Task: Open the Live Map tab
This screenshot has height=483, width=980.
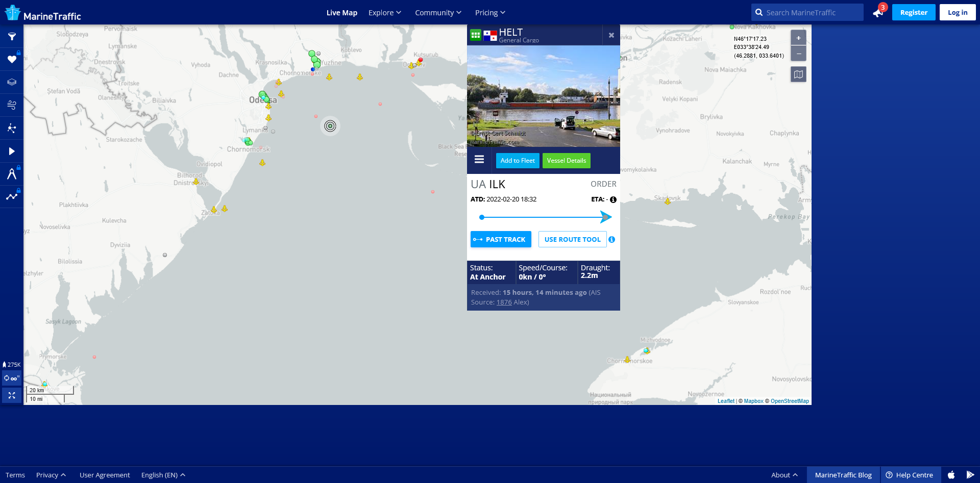Action: 342,13
